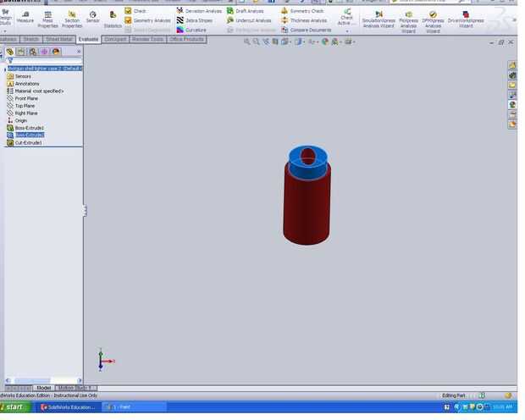Screen dimensions: 525x420
Task: Toggle Zebra Stripes display
Action: 195,20
